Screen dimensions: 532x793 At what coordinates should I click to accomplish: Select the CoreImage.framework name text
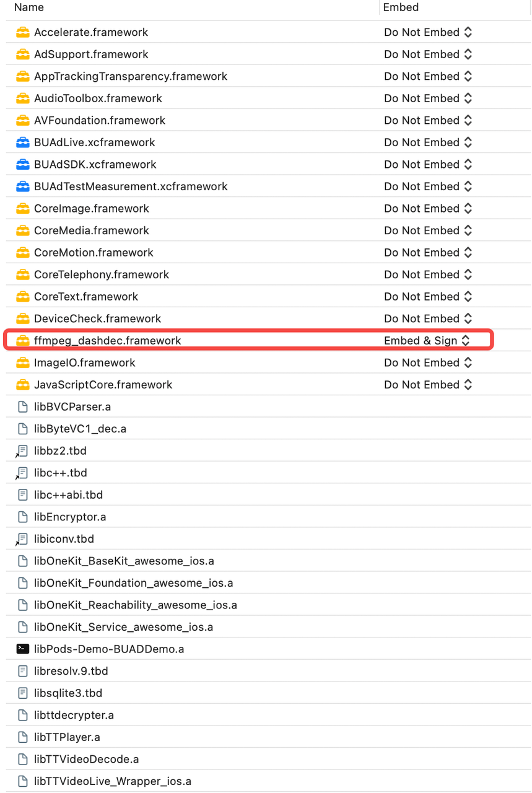[x=92, y=209]
